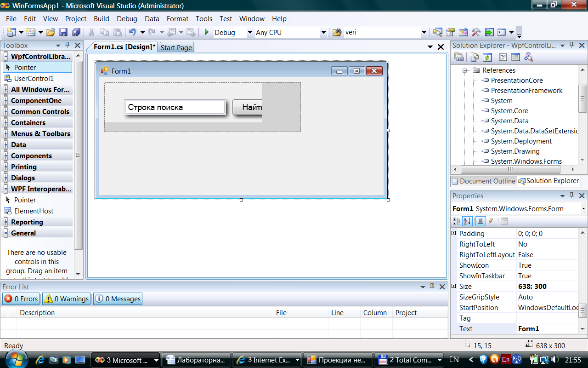
Task: Open the Properties Window toolbar icon
Action: click(x=451, y=32)
